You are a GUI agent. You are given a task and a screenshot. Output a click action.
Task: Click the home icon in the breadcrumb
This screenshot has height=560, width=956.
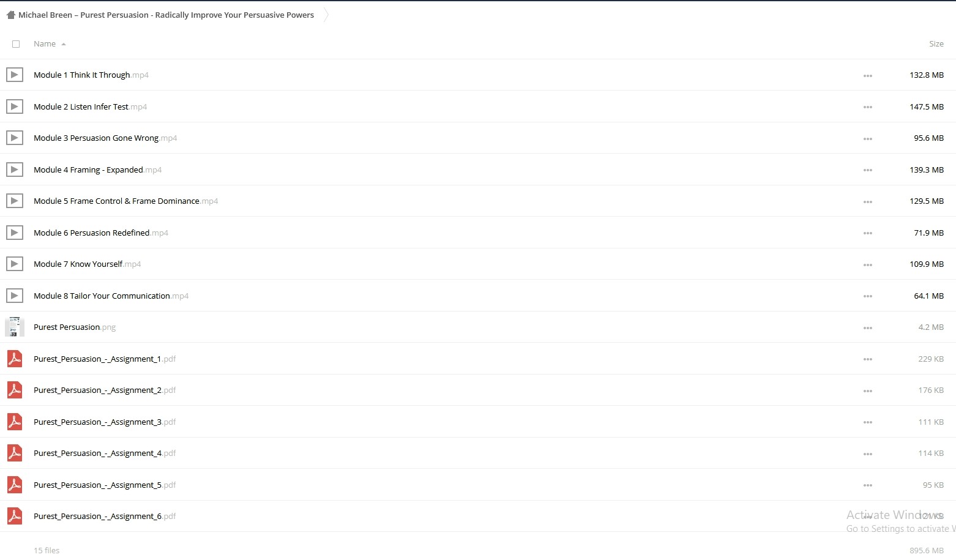(10, 15)
